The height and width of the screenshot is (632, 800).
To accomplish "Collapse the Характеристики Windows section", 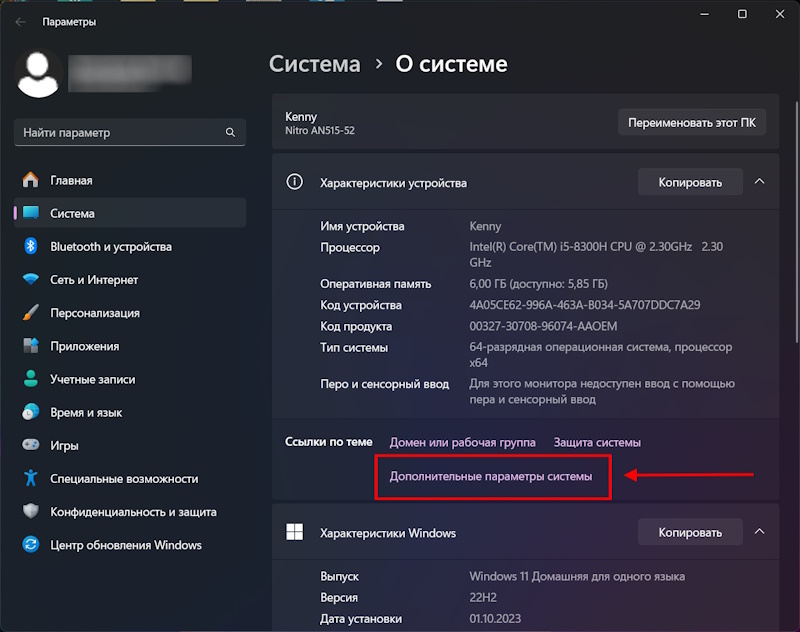I will pyautogui.click(x=759, y=532).
